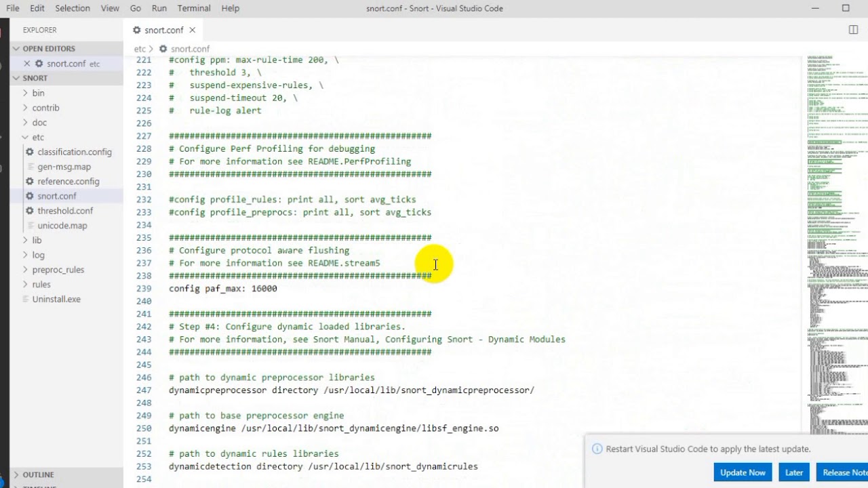Viewport: 868px width, 488px height.
Task: Open the Run menu
Action: (159, 8)
